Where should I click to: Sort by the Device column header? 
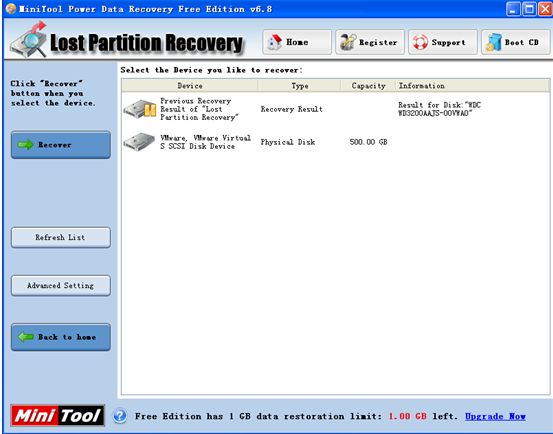190,86
